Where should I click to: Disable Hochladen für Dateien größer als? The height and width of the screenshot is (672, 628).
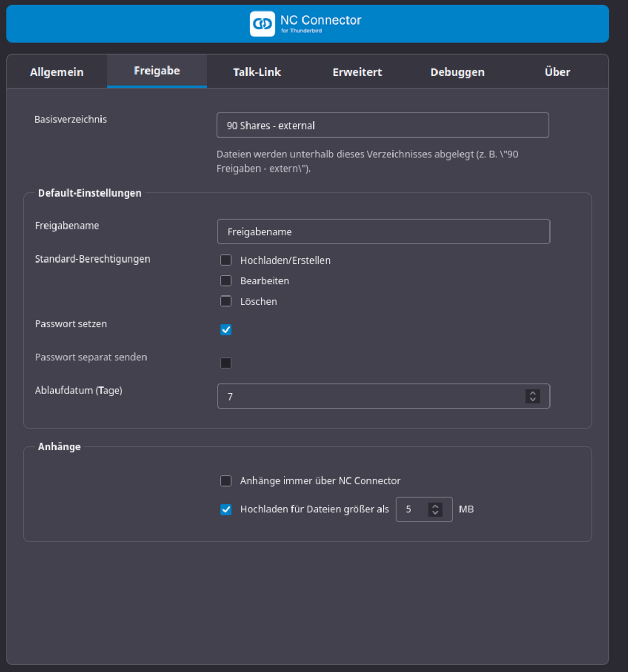(x=226, y=510)
